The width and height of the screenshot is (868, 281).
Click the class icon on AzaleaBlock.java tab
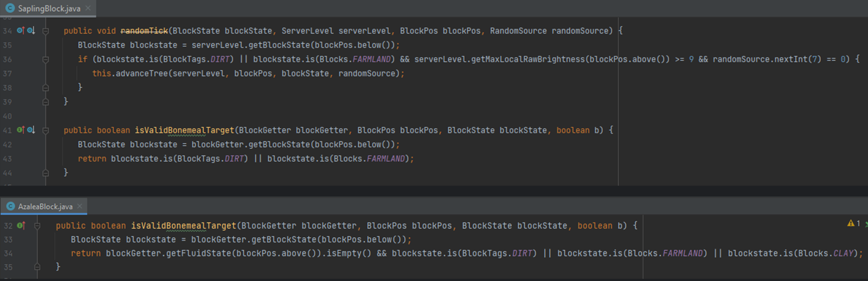tap(10, 206)
